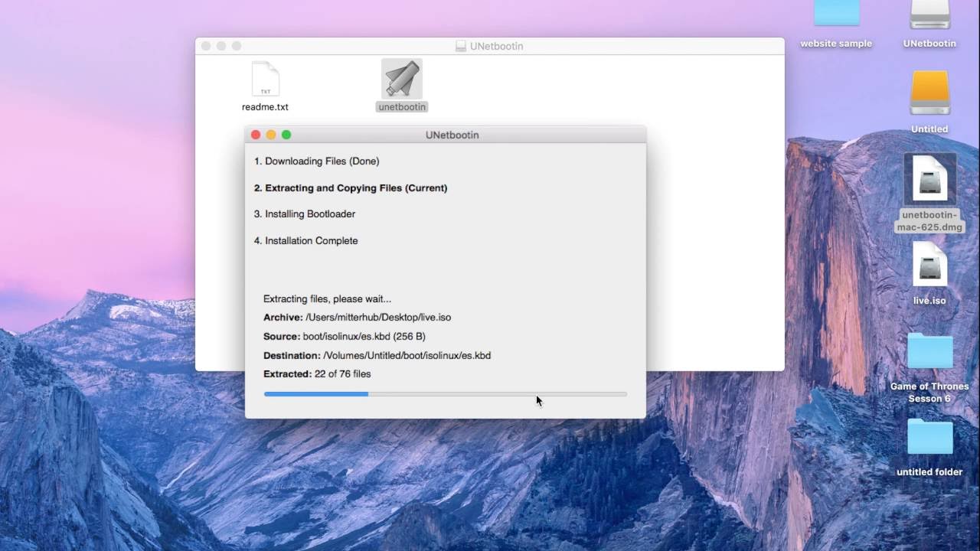Open the untitled folder on desktop

click(929, 438)
